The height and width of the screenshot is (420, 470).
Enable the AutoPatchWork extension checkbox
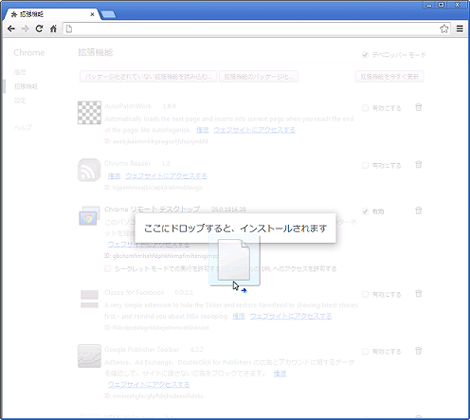(x=365, y=108)
